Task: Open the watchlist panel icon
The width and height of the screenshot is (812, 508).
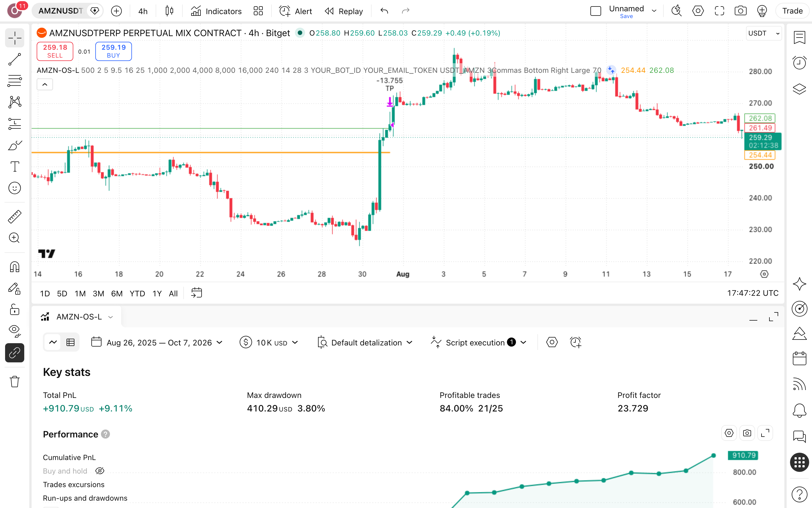Action: pyautogui.click(x=799, y=37)
